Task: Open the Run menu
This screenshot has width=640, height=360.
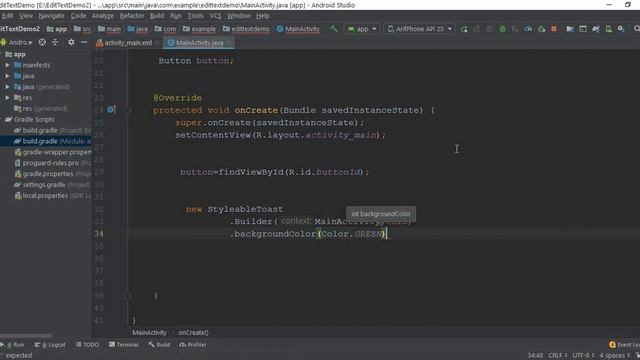Action: [176, 16]
